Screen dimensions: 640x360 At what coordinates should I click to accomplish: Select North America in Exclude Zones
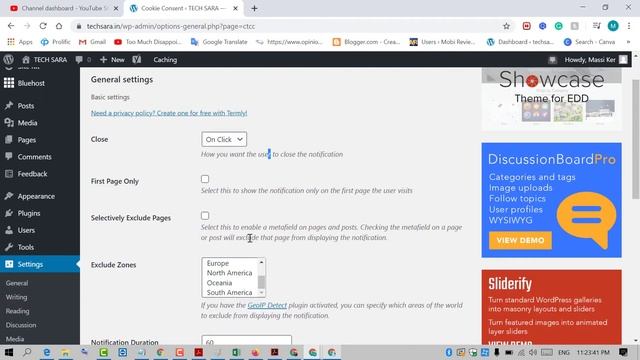(x=229, y=273)
